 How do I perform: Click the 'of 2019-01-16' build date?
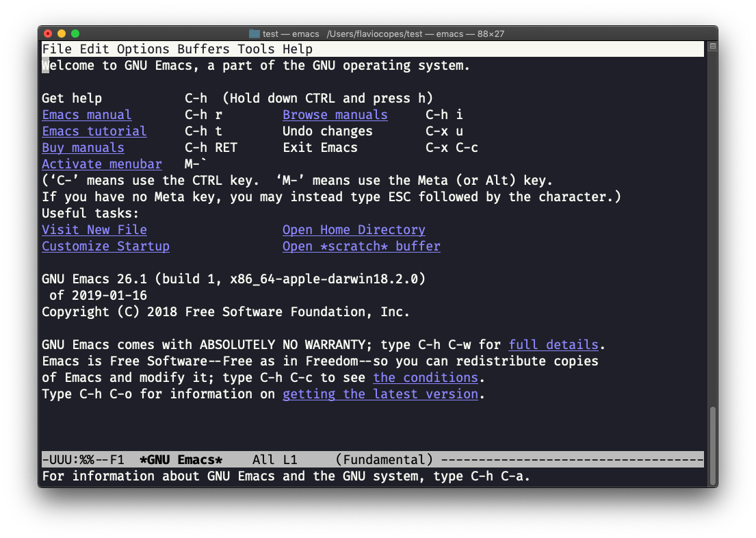point(98,295)
